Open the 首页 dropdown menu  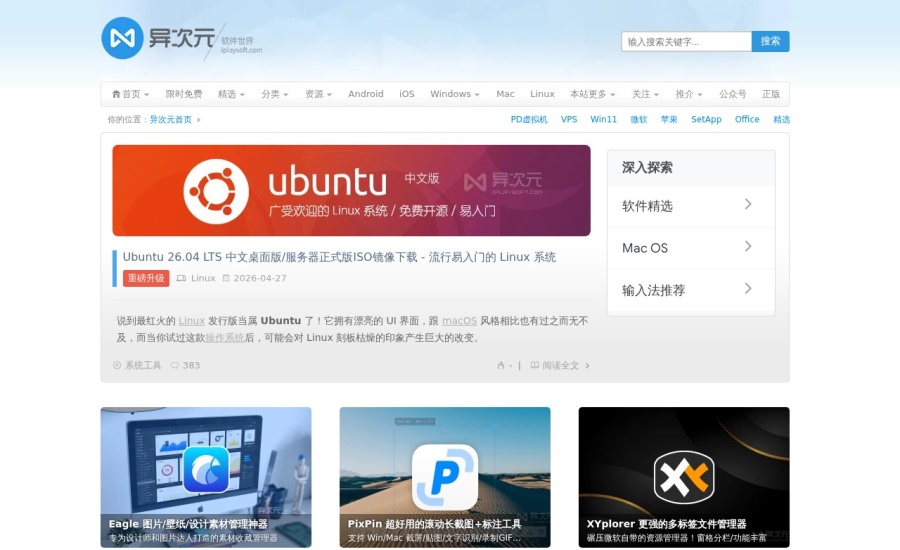(x=131, y=94)
